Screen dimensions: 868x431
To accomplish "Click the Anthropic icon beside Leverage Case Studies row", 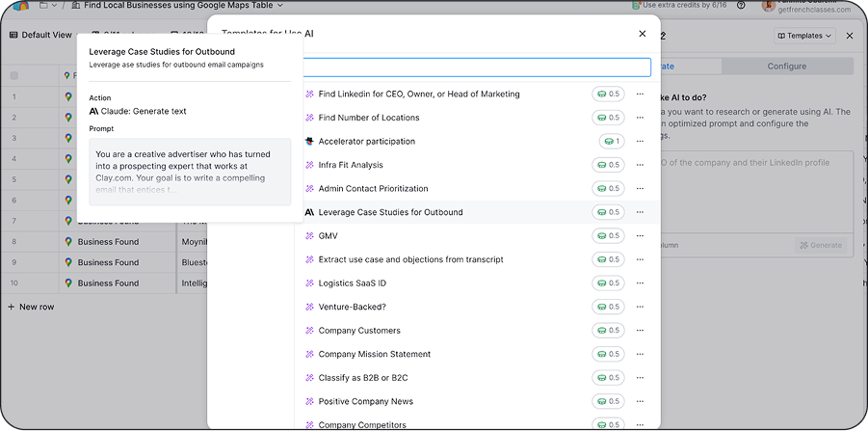I will [x=309, y=212].
